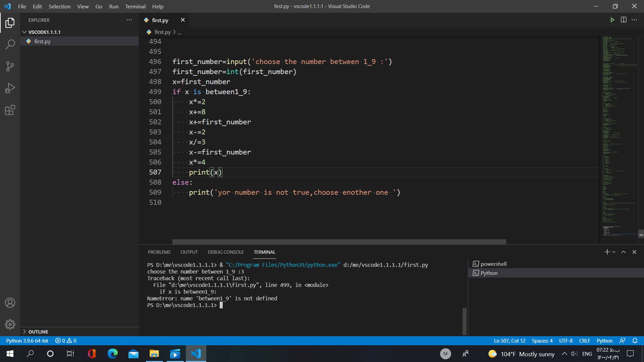
Task: Switch to the DEBUG CONSOLE tab
Action: pyautogui.click(x=226, y=252)
